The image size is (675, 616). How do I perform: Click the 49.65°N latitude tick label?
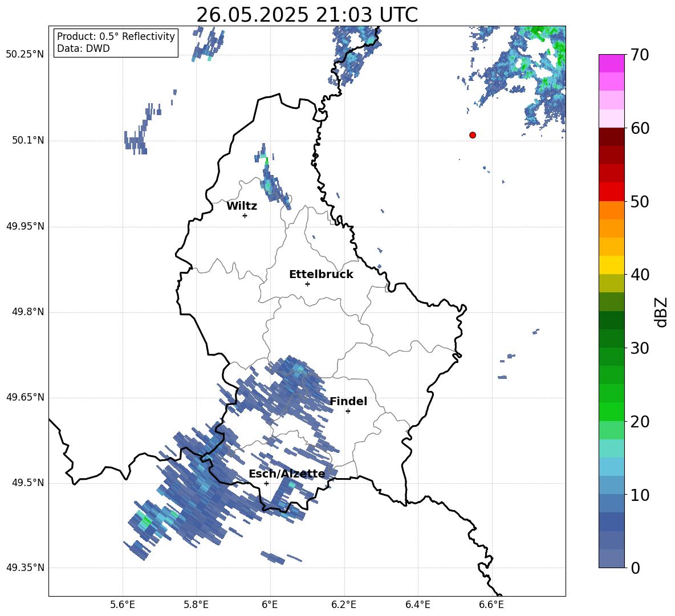click(25, 397)
